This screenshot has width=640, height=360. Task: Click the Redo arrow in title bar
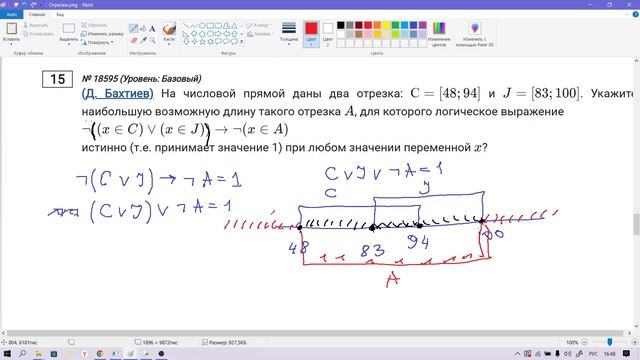coord(34,5)
